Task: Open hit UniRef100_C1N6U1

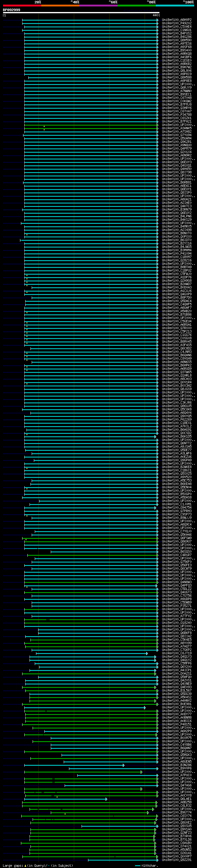Action: click(x=177, y=30)
